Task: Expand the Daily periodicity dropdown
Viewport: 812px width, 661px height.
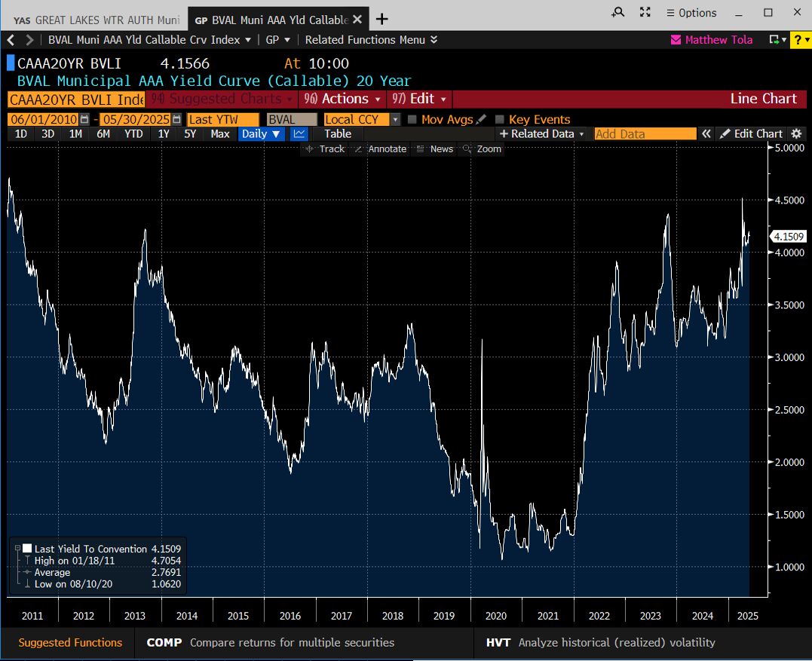Action: coord(260,133)
